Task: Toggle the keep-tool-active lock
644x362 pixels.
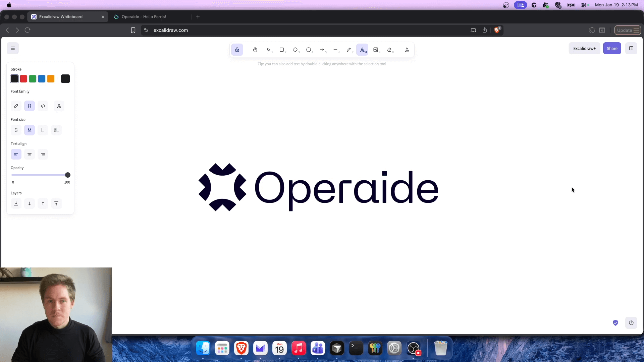Action: [x=237, y=50]
